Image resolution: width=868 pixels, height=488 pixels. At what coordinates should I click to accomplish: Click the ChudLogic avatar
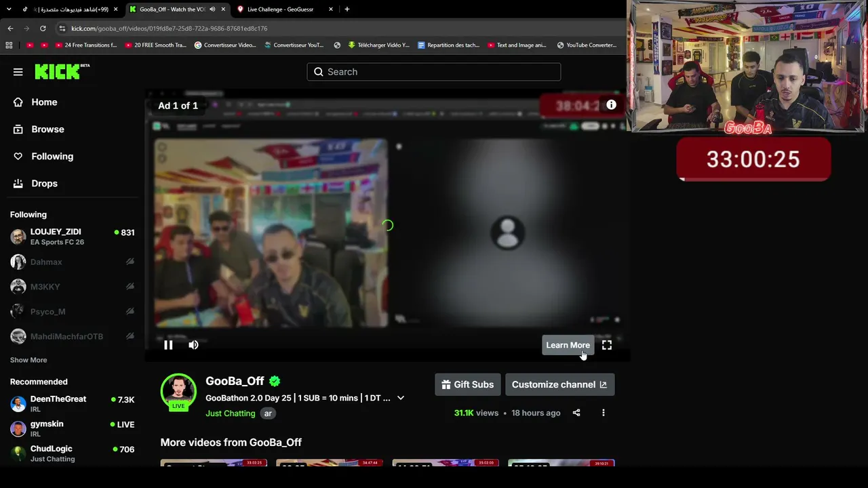tap(18, 453)
